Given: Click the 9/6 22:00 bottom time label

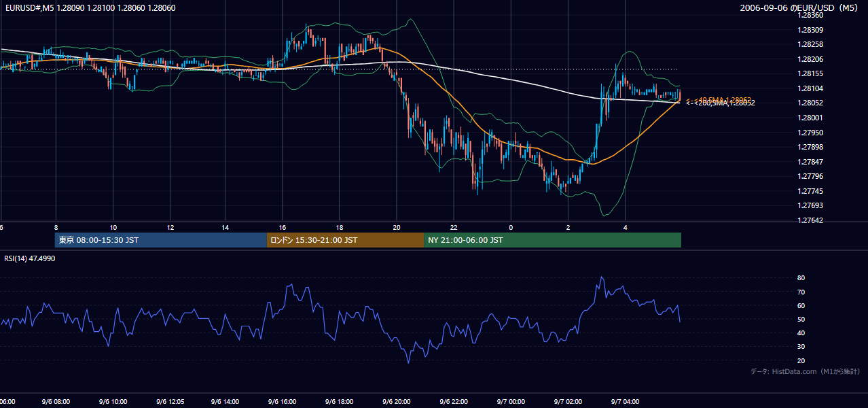Looking at the screenshot, I should (x=453, y=402).
